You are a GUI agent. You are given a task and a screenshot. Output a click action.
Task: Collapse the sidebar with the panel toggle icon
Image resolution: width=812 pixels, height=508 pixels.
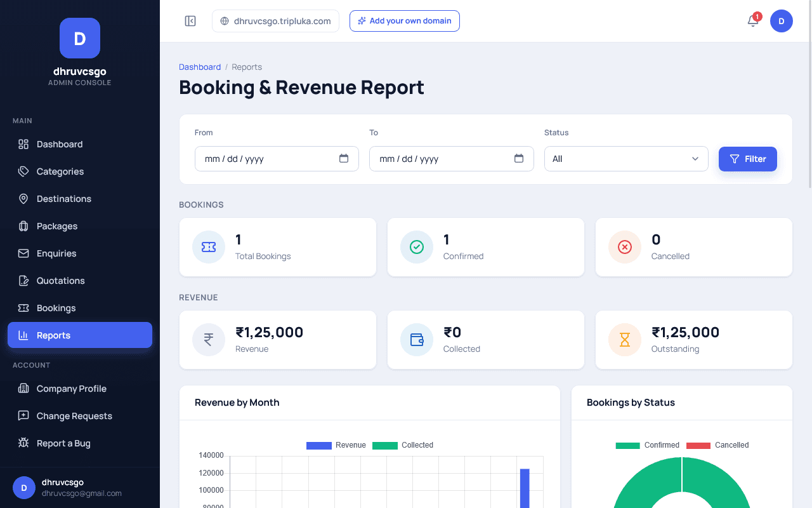click(x=190, y=21)
